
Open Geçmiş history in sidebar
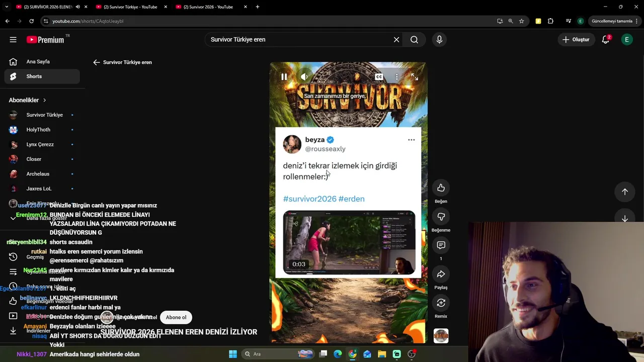click(x=42, y=257)
